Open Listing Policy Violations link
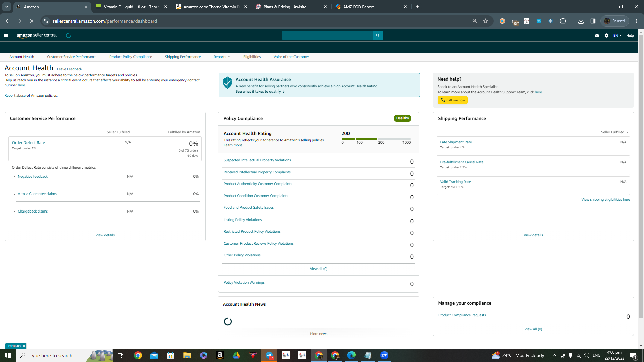 [x=243, y=220]
